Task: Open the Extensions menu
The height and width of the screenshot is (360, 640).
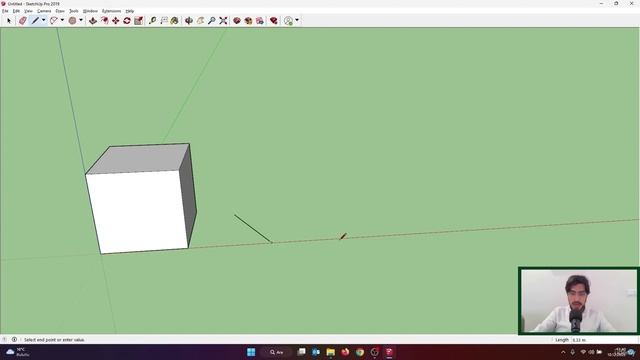Action: [111, 11]
